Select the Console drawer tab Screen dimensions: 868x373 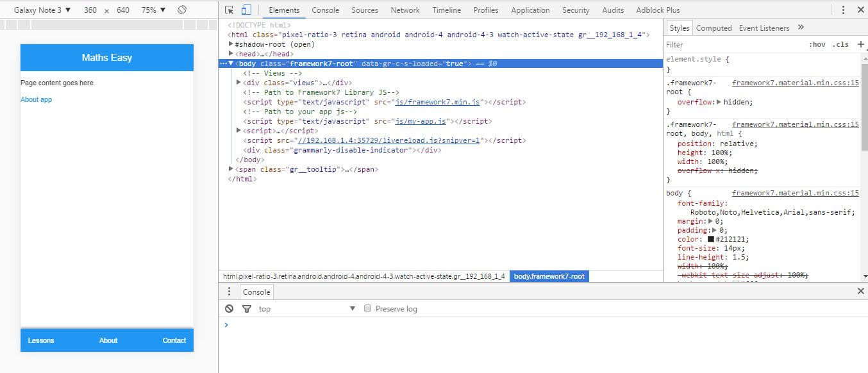256,292
